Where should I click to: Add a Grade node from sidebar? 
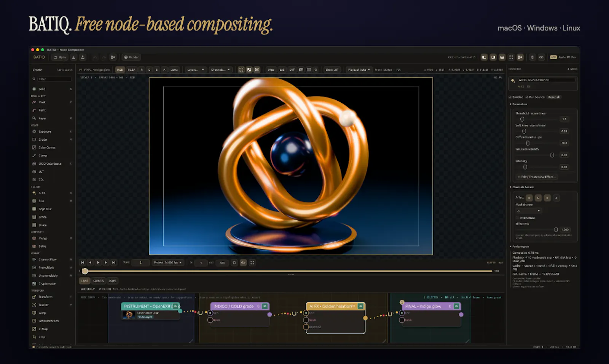click(52, 140)
